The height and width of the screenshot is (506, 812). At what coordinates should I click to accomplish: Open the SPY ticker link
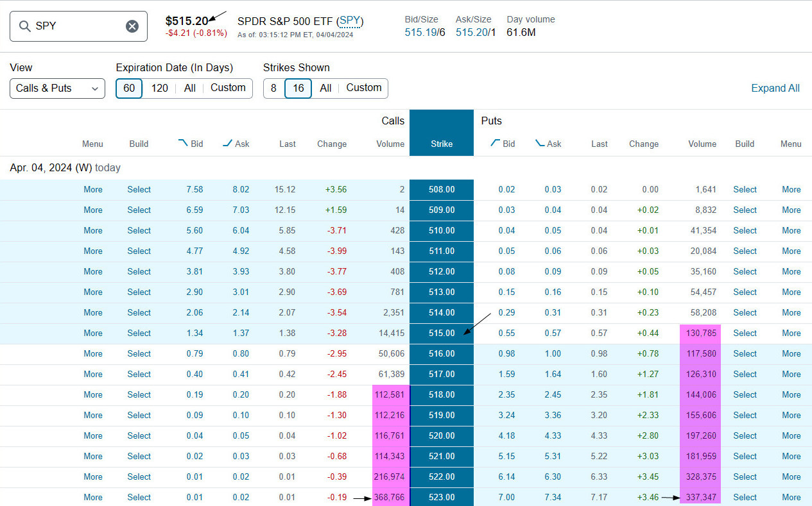[x=350, y=21]
